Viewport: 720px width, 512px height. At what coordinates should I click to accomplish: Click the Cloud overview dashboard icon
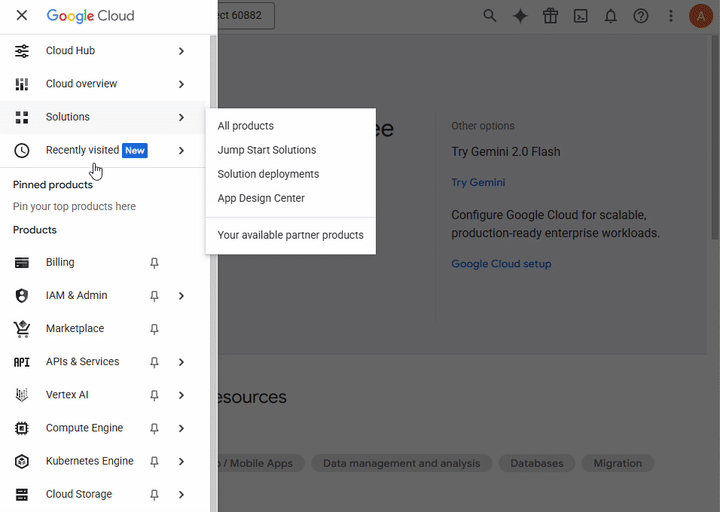click(x=22, y=84)
